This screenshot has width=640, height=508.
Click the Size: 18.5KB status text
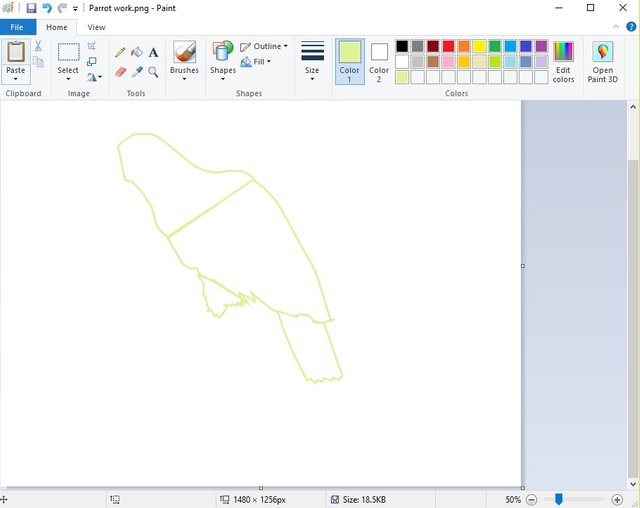[x=364, y=499]
